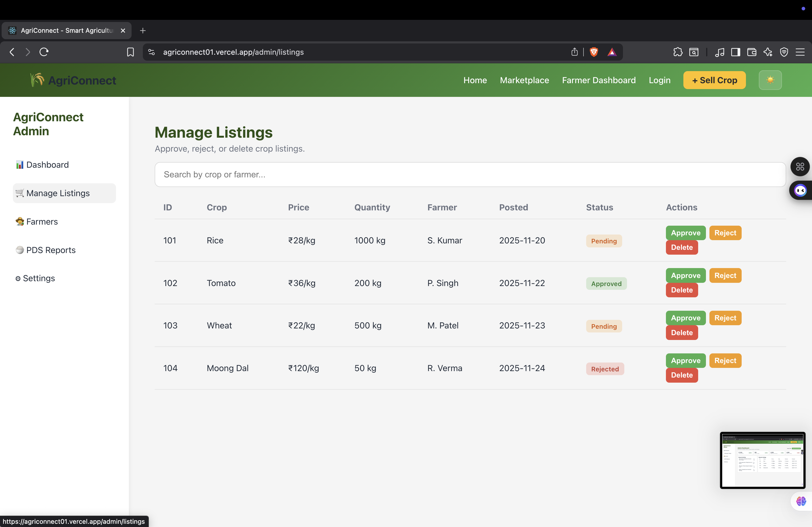The image size is (812, 527).
Task: Click the bookmark page icon
Action: click(x=130, y=52)
